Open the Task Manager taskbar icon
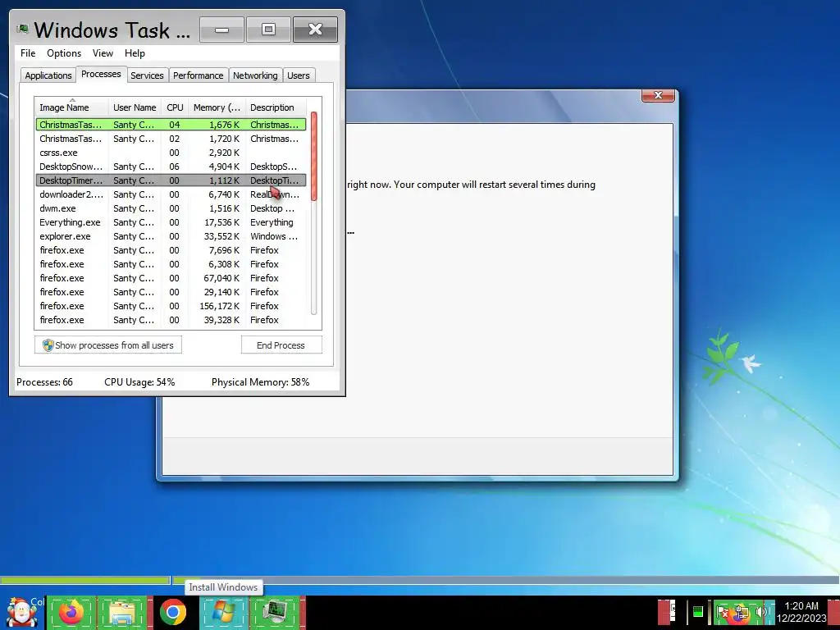The height and width of the screenshot is (630, 840). (274, 612)
